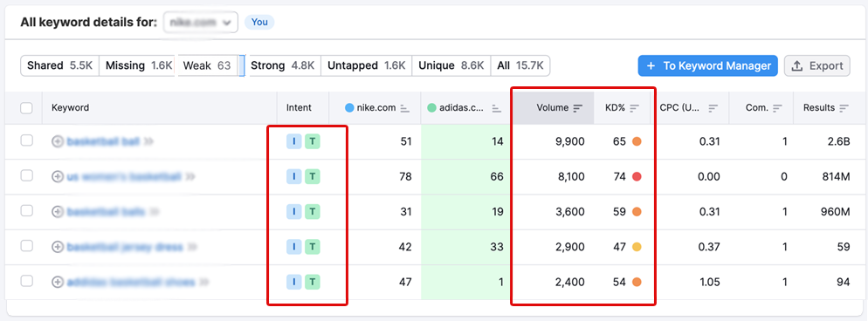Switch to the Shared 5.5K tab
The height and width of the screenshot is (321, 868).
pyautogui.click(x=59, y=65)
